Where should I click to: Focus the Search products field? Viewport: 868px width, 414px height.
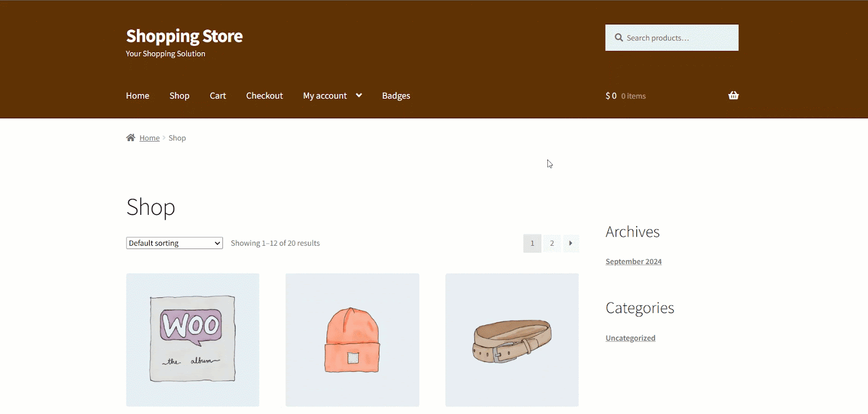click(x=678, y=38)
